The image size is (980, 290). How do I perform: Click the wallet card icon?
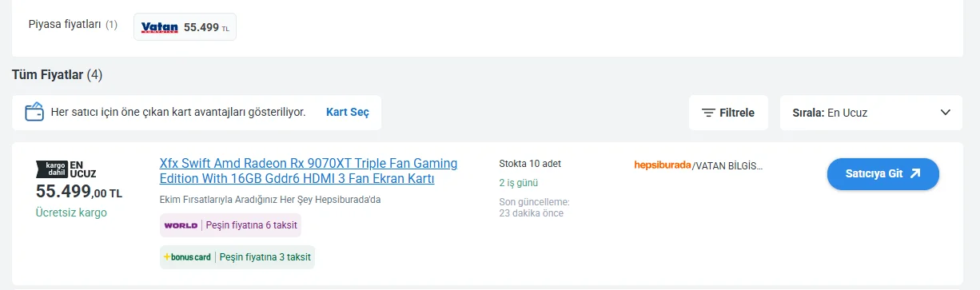(34, 112)
